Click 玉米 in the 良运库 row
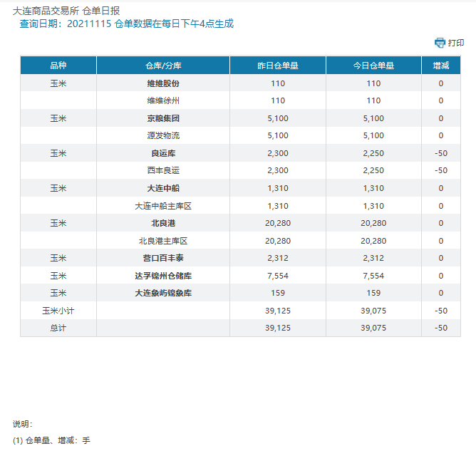476x456 pixels. pos(58,153)
